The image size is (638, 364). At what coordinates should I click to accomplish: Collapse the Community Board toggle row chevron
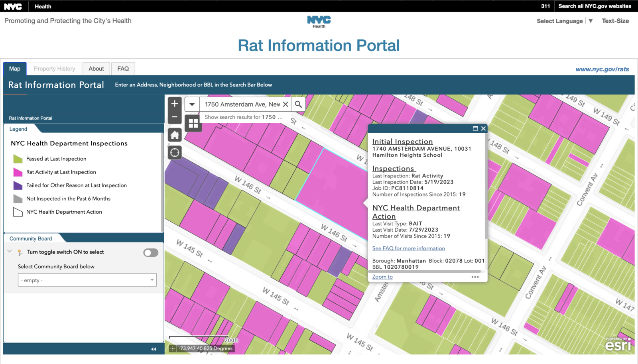pyautogui.click(x=10, y=252)
